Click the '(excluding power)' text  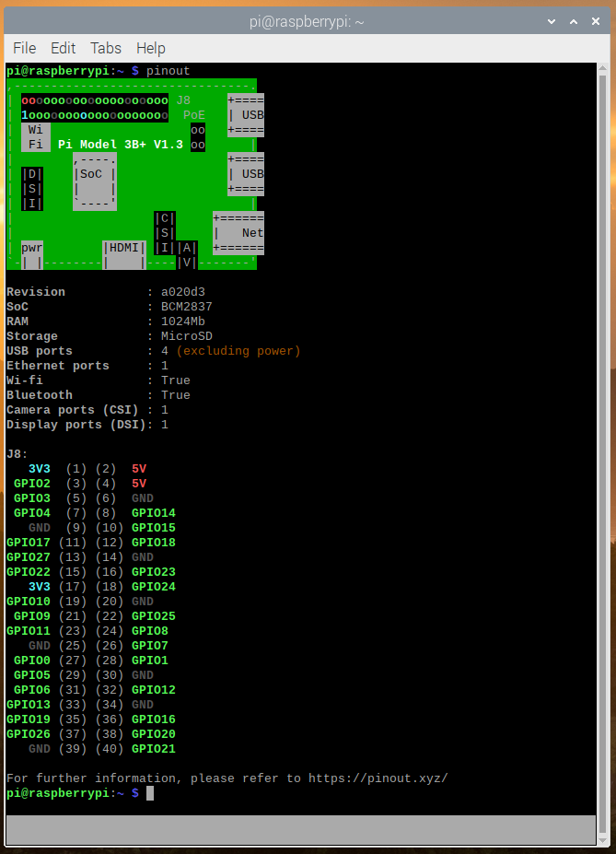(x=238, y=351)
